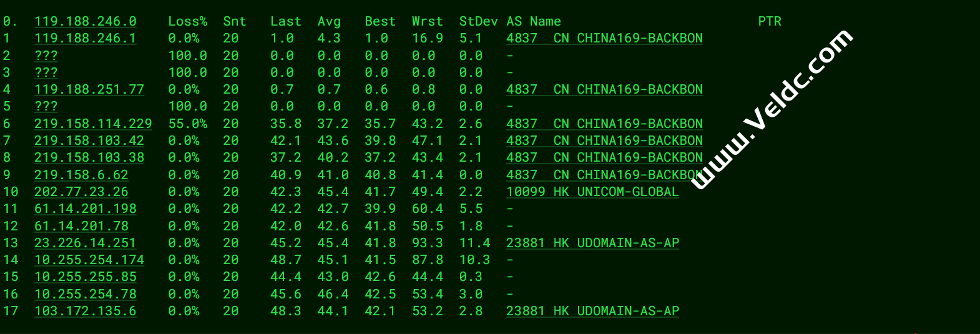980x334 pixels.
Task: Select the 11.4 StDev value on hop 13
Action: (x=475, y=243)
